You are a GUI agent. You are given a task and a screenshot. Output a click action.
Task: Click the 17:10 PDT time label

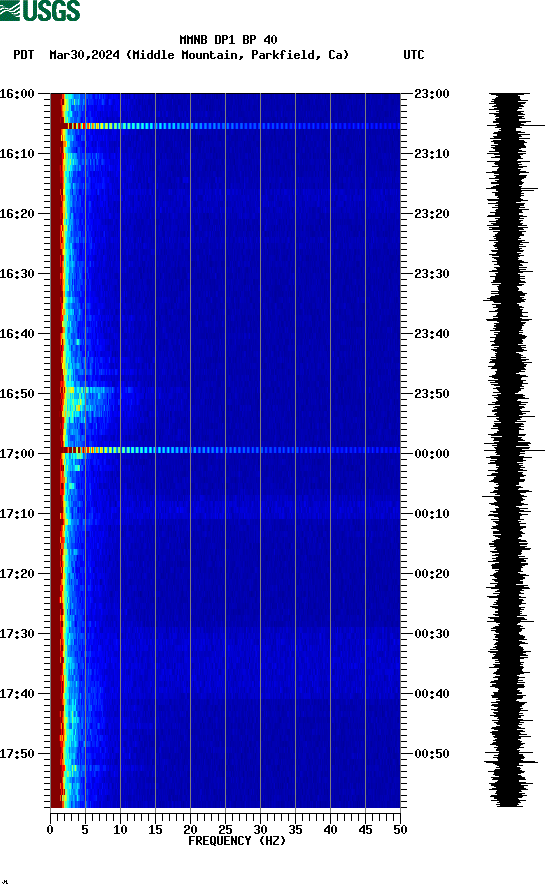(x=17, y=514)
